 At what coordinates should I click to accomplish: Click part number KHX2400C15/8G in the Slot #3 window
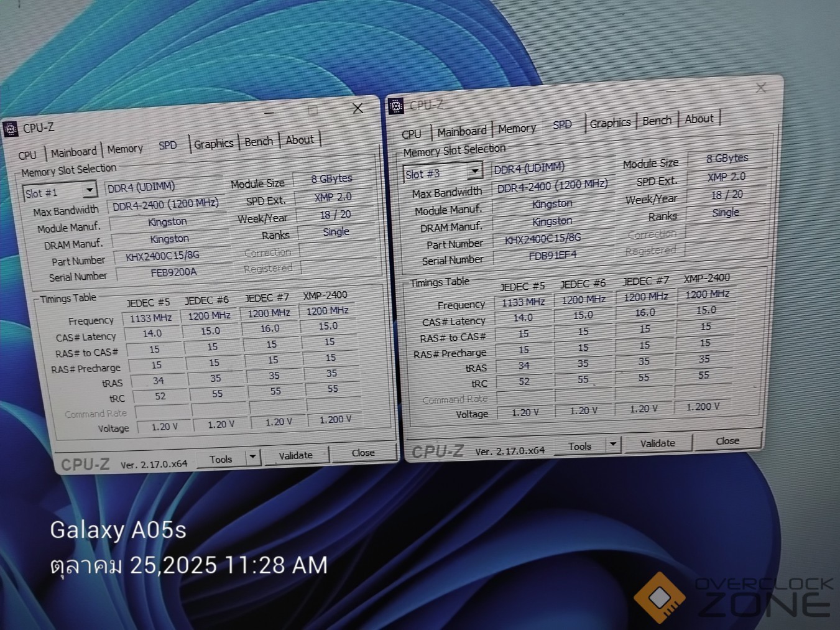pyautogui.click(x=543, y=238)
